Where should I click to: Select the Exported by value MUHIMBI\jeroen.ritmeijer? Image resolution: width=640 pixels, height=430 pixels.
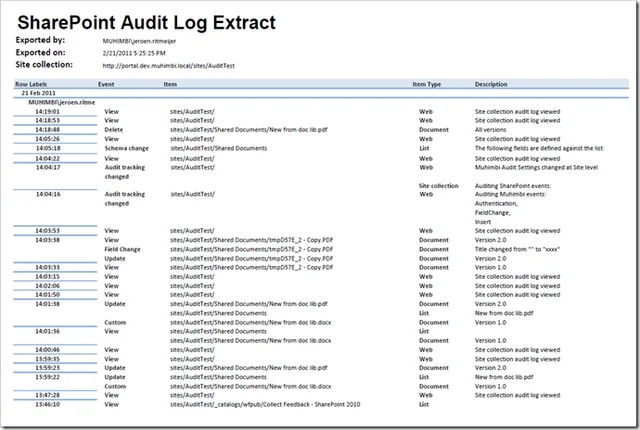coord(139,41)
